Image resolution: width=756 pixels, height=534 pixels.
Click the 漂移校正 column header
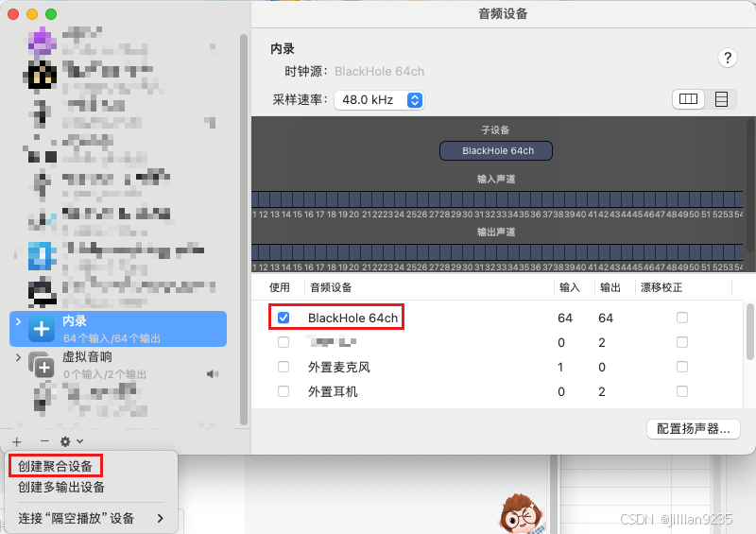[x=661, y=287]
